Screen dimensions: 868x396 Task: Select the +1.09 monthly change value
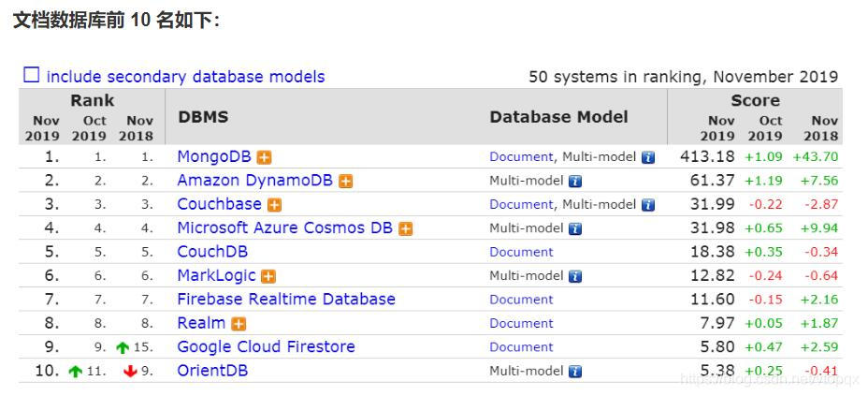coord(763,156)
